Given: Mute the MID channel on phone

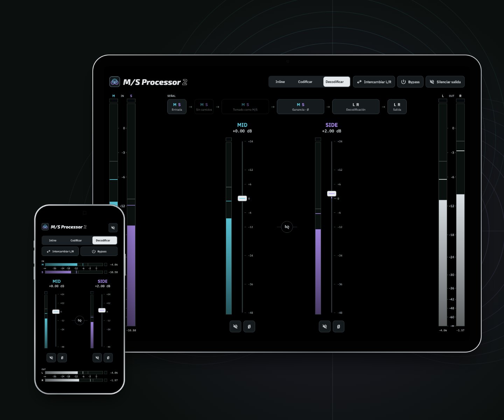Looking at the screenshot, I should coord(51,358).
